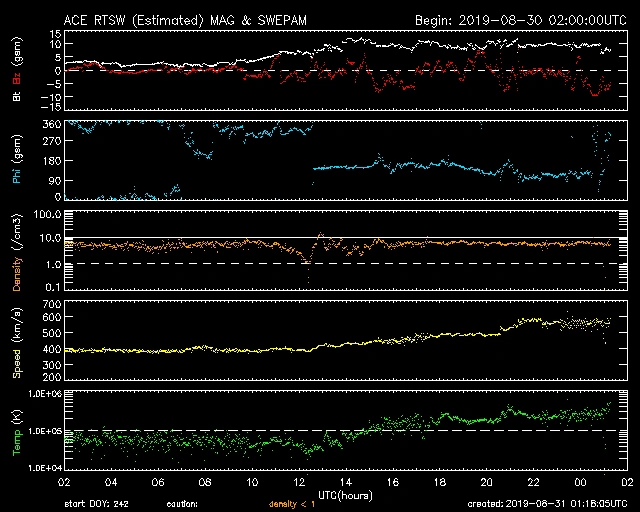Click hour 20 tick on time axis

(486, 481)
